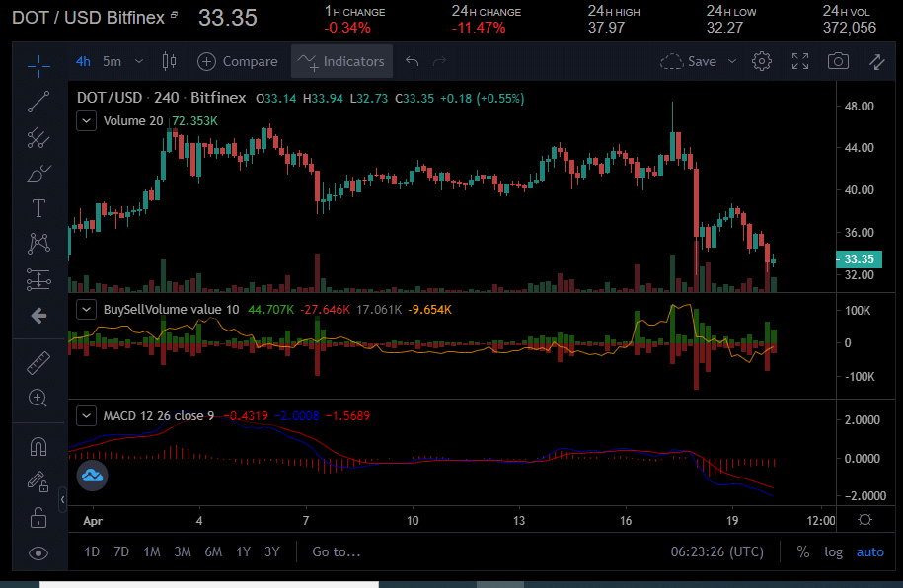Viewport: 903px width, 588px height.
Task: Select the 5m timeframe
Action: [112, 61]
